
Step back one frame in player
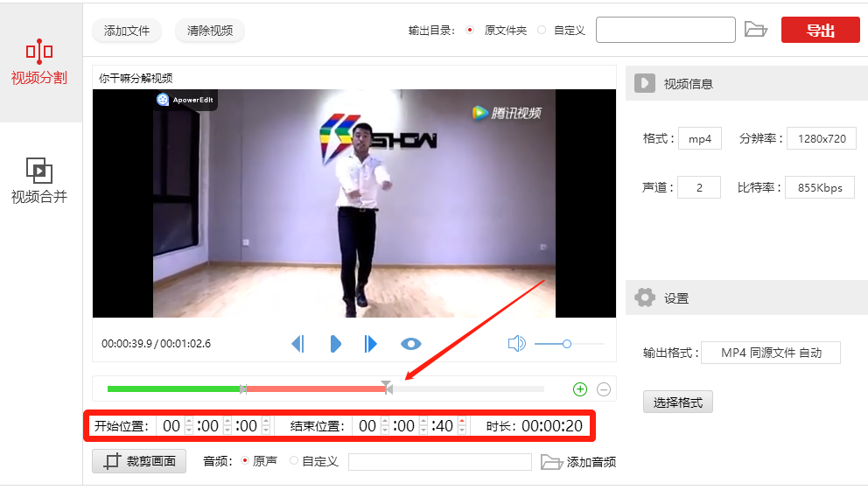pyautogui.click(x=297, y=344)
